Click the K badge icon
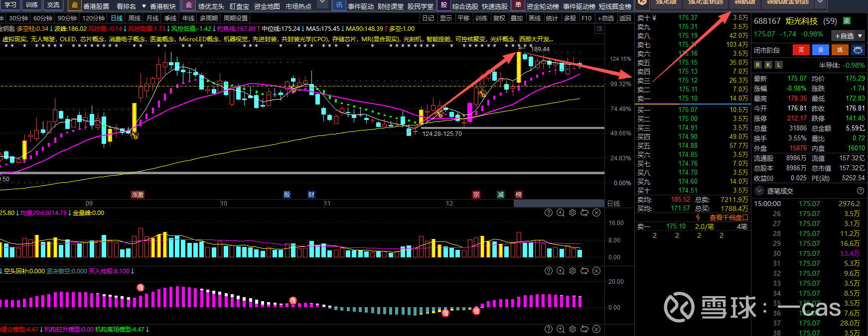The height and width of the screenshot is (336, 868). tap(768, 65)
